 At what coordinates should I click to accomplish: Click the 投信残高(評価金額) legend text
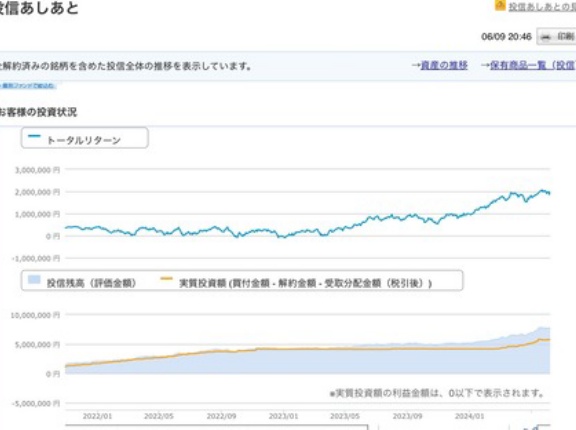(x=91, y=283)
